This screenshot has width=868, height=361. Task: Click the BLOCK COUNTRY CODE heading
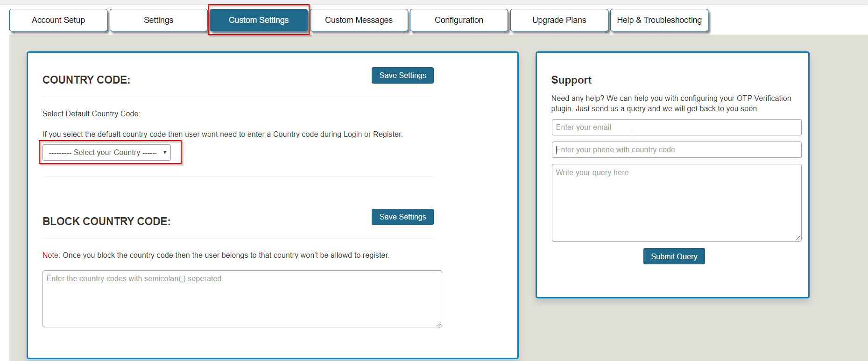pos(106,221)
